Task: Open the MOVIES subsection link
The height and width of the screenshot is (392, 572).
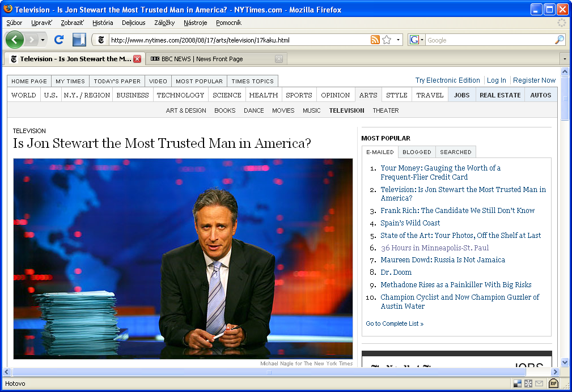Action: [x=283, y=110]
